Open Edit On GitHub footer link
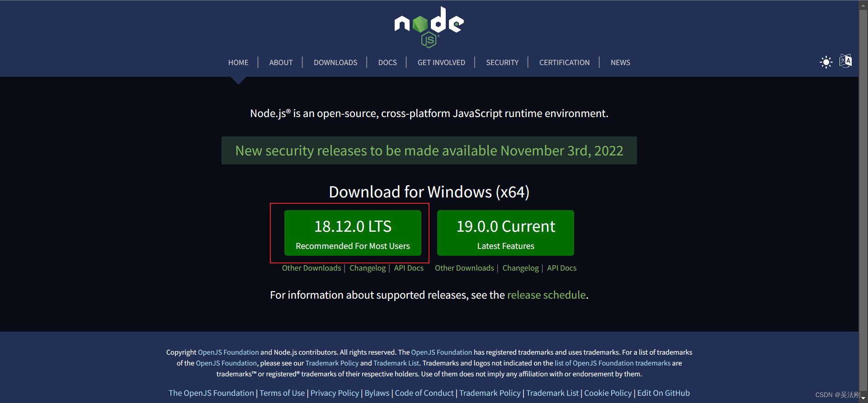Image resolution: width=868 pixels, height=403 pixels. pos(663,393)
